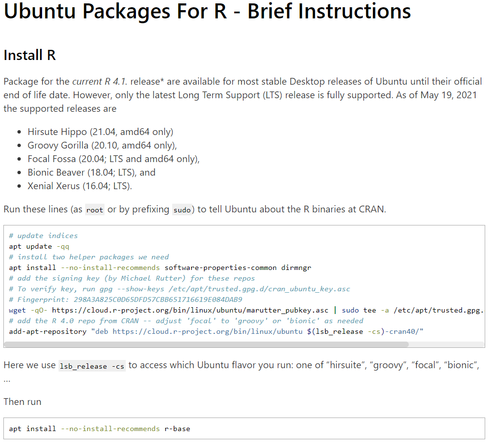The width and height of the screenshot is (491, 448).
Task: Click the "Install R" heading
Action: (x=30, y=55)
